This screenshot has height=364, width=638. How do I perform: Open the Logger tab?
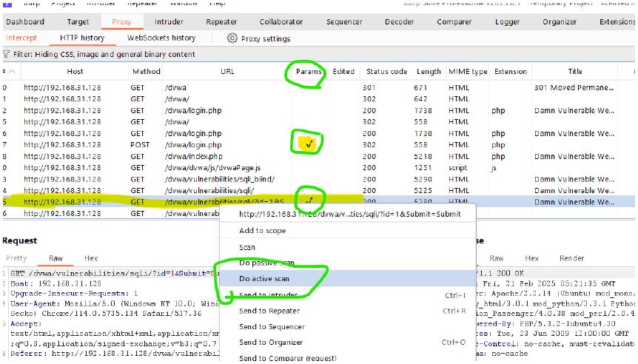tap(508, 21)
